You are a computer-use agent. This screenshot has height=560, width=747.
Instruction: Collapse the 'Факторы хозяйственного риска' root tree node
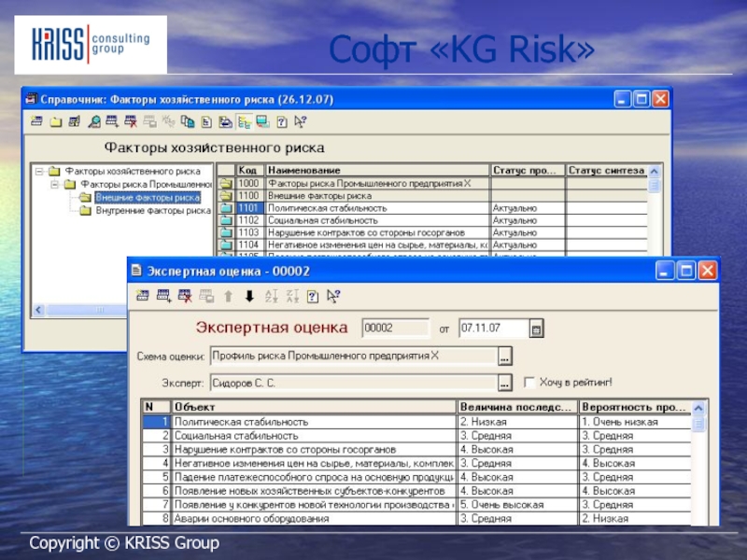pyautogui.click(x=39, y=171)
